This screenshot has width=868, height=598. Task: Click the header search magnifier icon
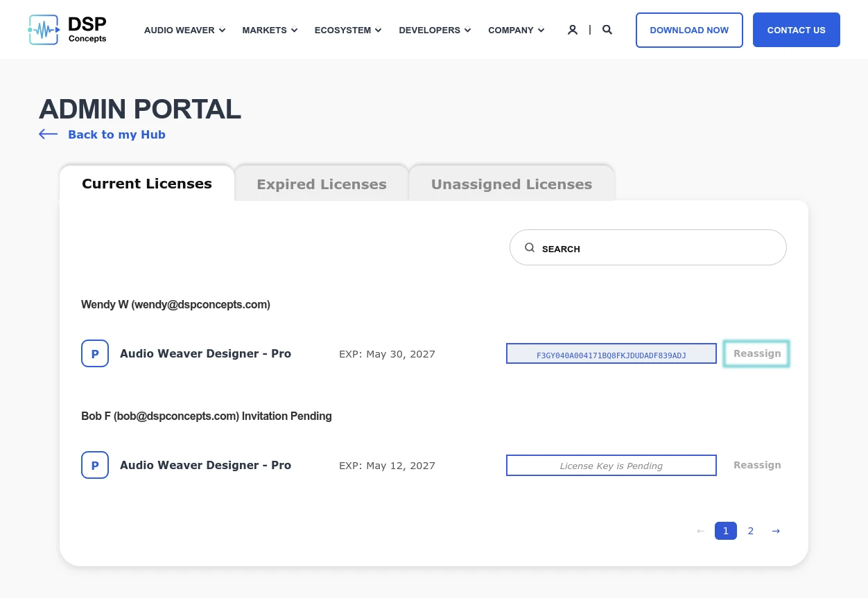pyautogui.click(x=607, y=30)
